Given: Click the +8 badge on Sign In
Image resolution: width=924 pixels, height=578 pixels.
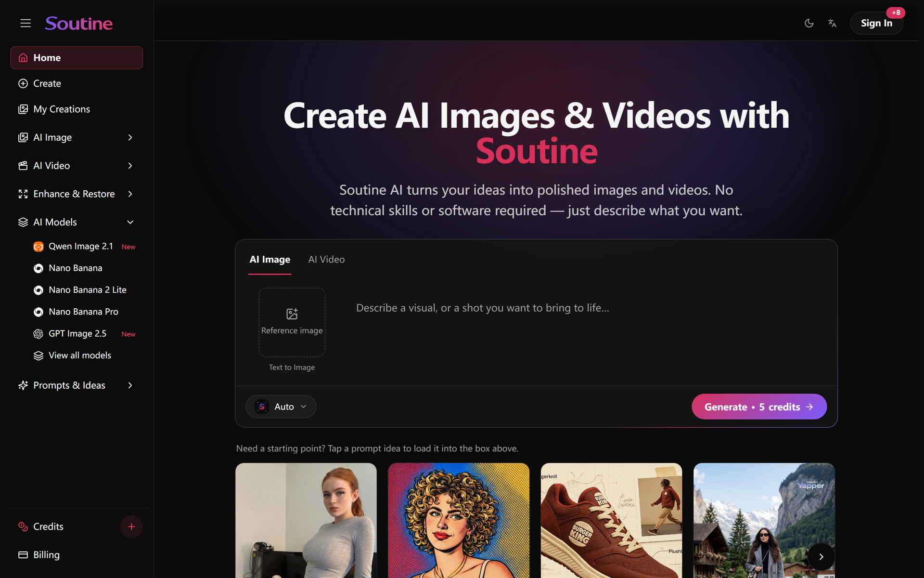Looking at the screenshot, I should pyautogui.click(x=896, y=13).
